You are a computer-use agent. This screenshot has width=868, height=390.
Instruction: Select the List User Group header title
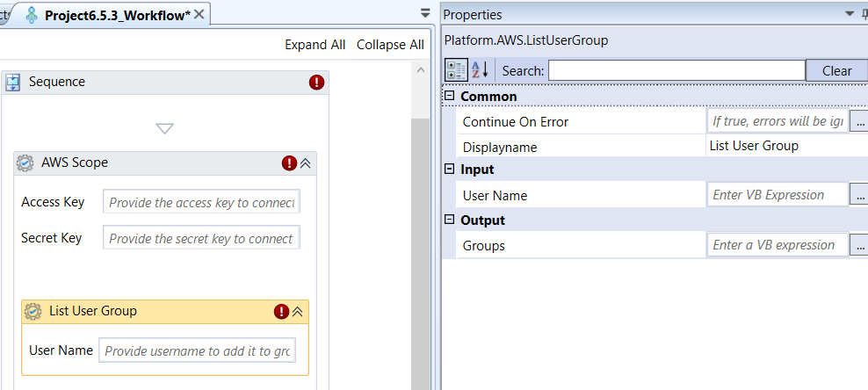click(x=93, y=311)
